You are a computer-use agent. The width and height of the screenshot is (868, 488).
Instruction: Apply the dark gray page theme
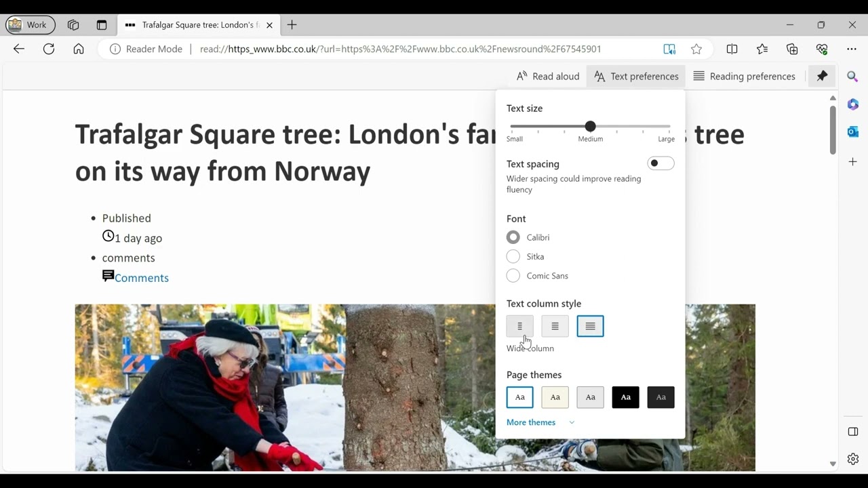tap(660, 397)
